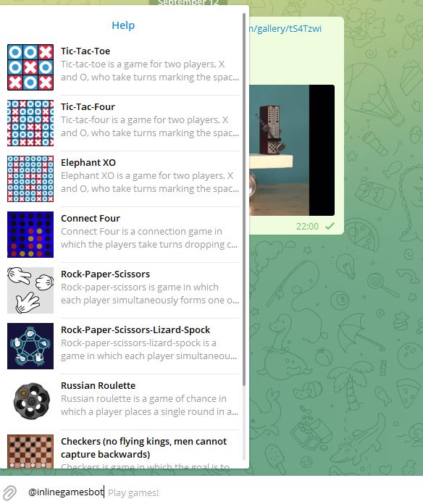The height and width of the screenshot is (504, 423).
Task: Select the Tic-Tac-Toe title entry
Action: tap(85, 51)
